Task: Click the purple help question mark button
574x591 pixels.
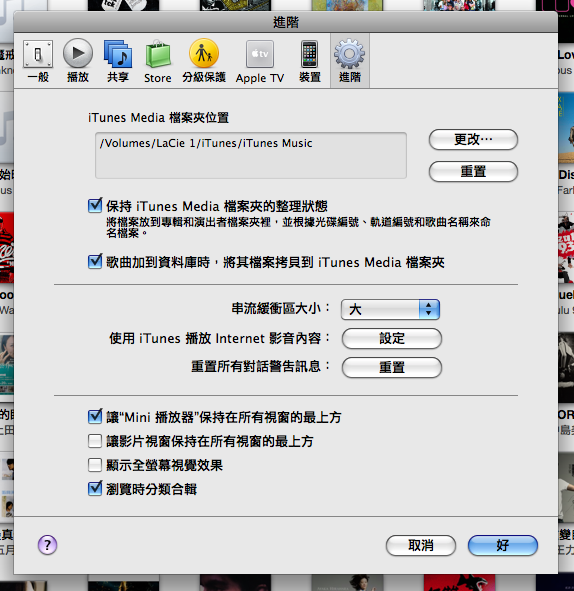Action: point(47,545)
